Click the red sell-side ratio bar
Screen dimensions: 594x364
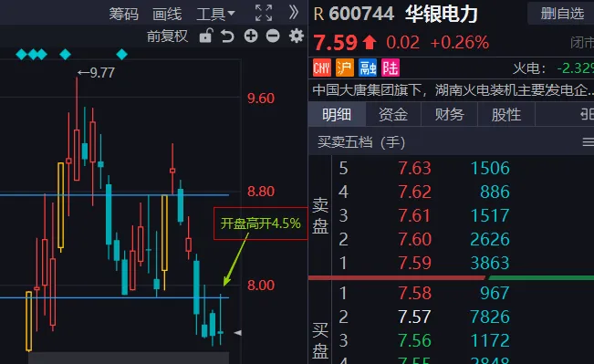coord(397,278)
